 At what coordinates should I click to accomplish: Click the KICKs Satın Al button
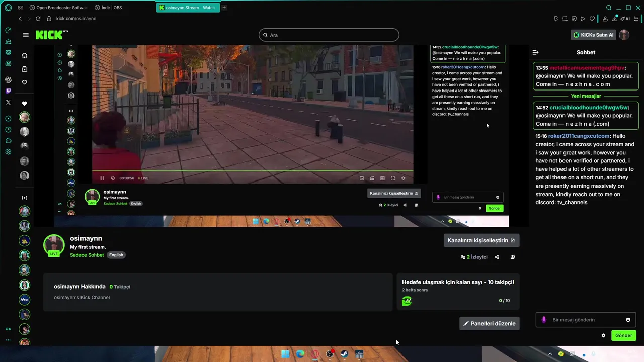593,35
